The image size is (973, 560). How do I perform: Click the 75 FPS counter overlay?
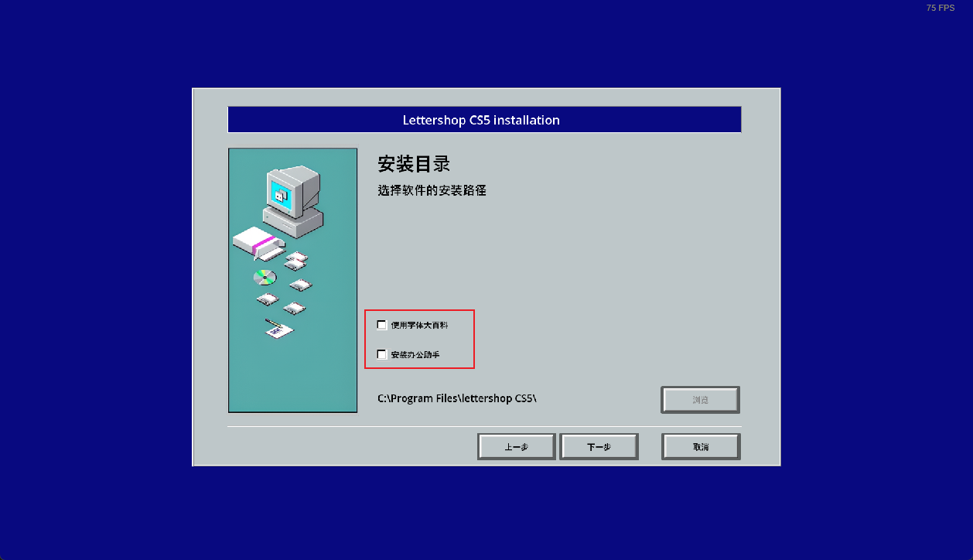(941, 8)
